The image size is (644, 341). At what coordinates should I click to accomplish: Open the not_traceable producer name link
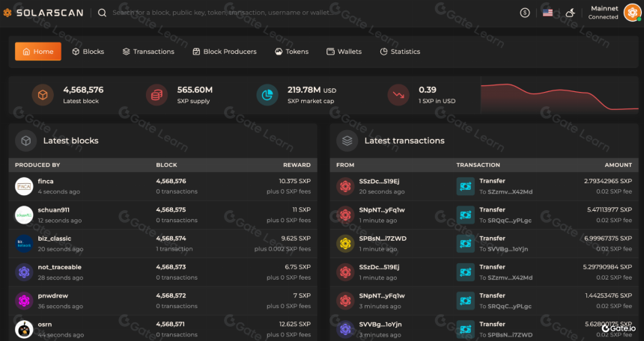tap(60, 267)
